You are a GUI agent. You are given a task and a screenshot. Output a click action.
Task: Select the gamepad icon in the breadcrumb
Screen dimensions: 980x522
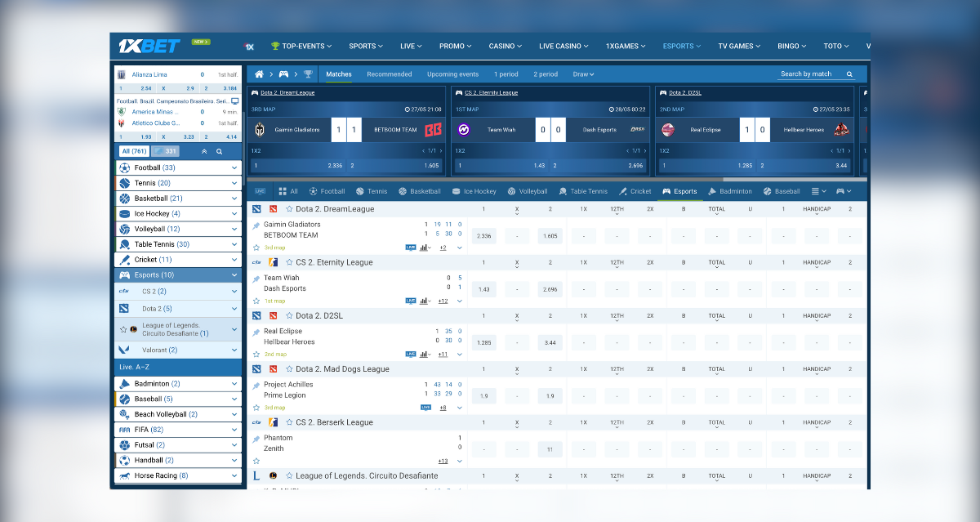click(x=283, y=74)
